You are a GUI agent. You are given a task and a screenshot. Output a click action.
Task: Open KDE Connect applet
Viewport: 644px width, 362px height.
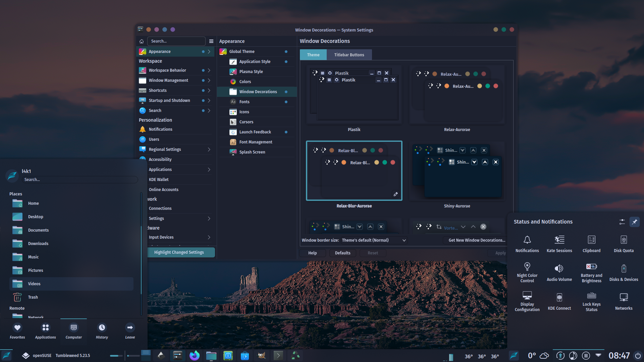pos(559,301)
